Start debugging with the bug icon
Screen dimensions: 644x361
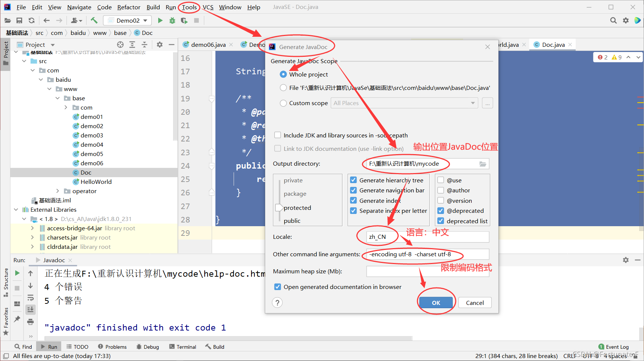tap(172, 20)
